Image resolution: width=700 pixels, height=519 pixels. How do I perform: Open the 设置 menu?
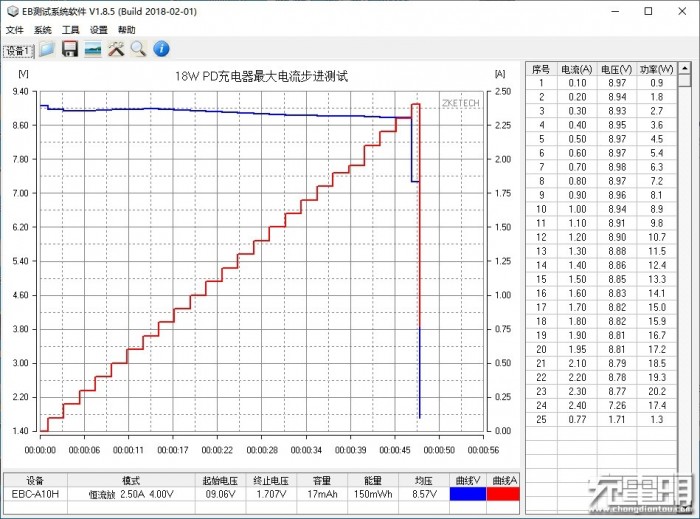(x=98, y=30)
